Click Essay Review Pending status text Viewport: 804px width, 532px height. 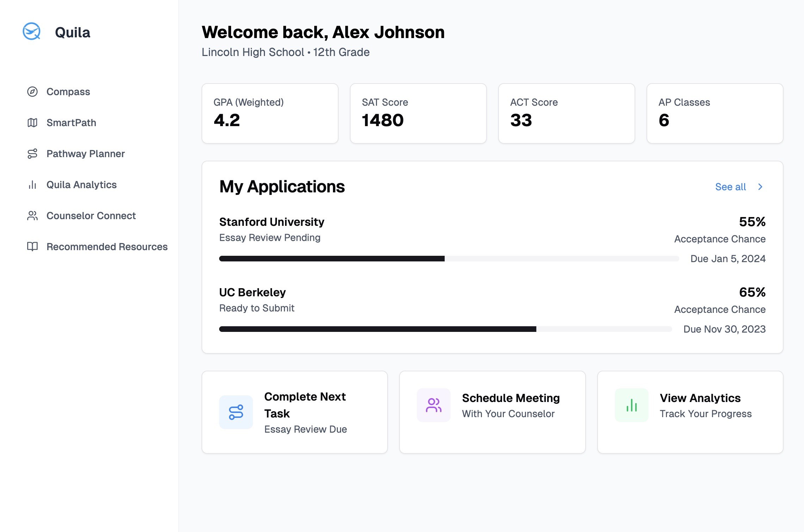click(x=270, y=238)
